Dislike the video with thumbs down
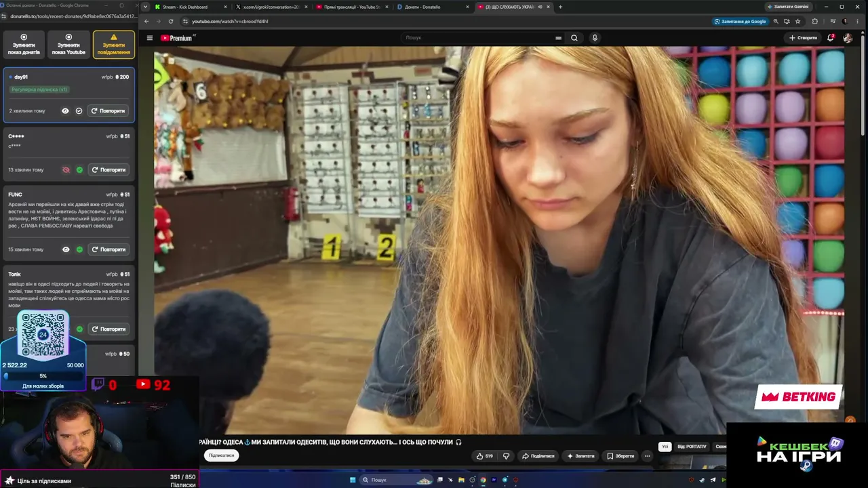Screen dimensions: 868x488 pos(506,456)
